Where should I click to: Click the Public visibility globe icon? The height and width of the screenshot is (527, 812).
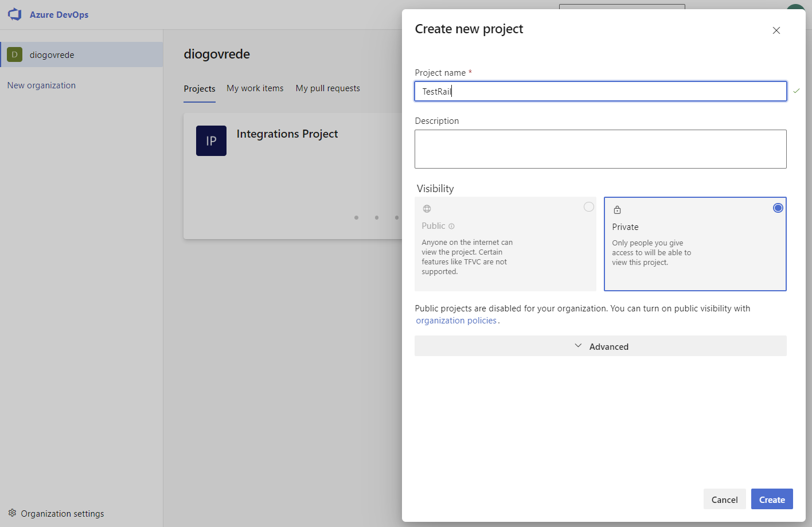click(427, 209)
